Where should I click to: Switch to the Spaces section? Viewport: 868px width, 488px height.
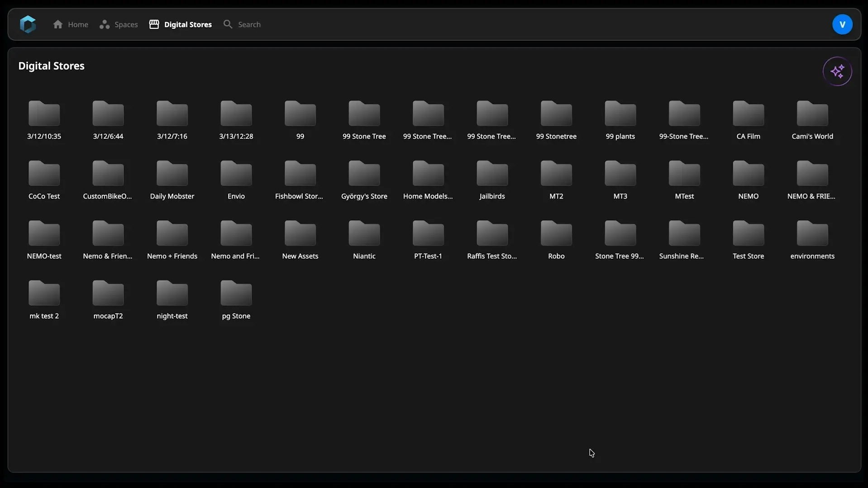coord(119,24)
